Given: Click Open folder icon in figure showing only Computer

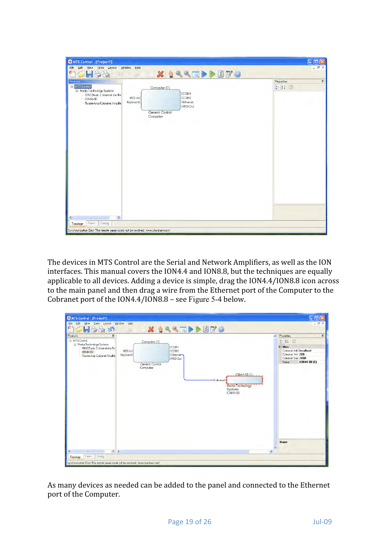Looking at the screenshot, I should (81, 74).
